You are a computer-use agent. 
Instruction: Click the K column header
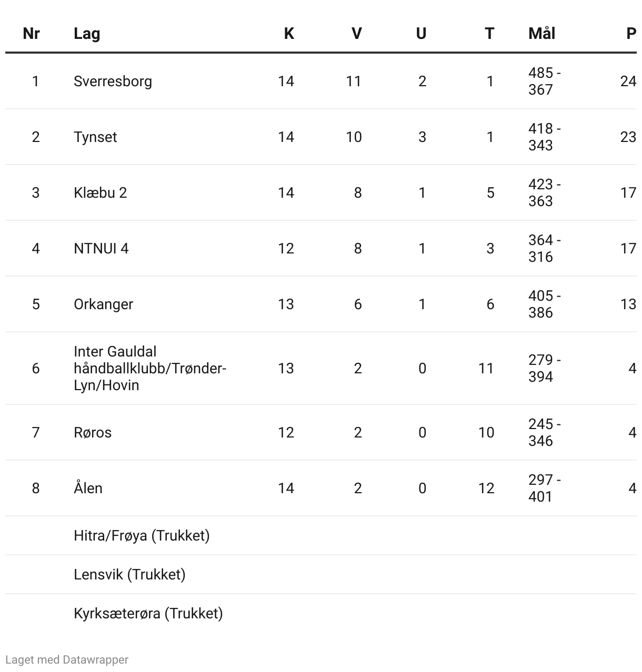[x=289, y=34]
